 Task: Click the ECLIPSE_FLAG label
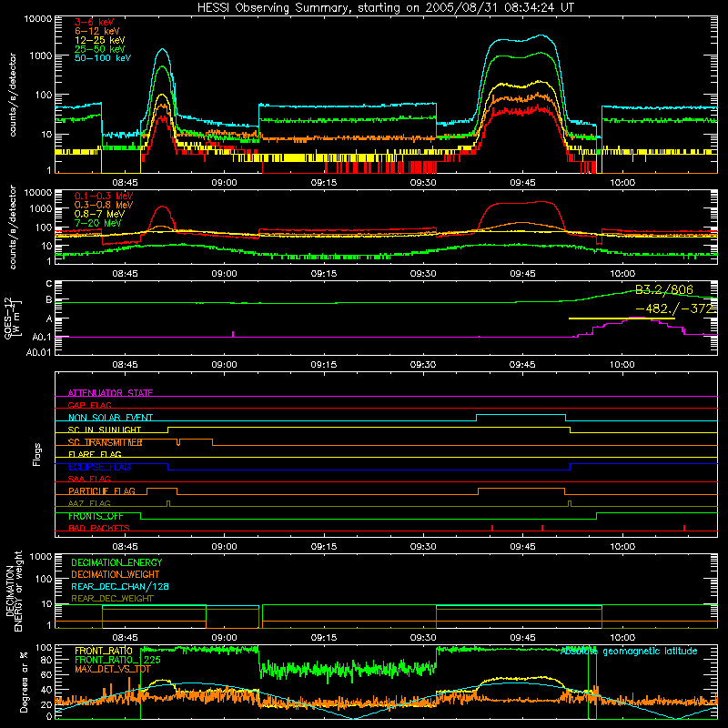(99, 467)
